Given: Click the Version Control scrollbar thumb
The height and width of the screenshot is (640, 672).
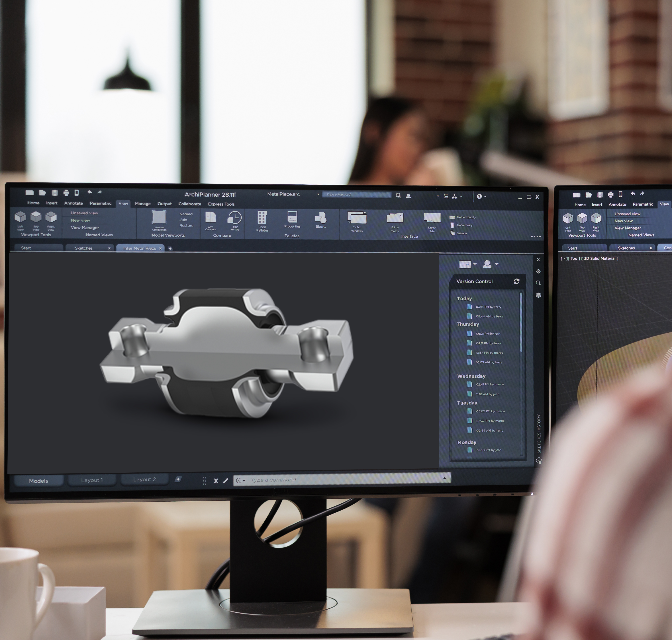Looking at the screenshot, I should (x=521, y=322).
